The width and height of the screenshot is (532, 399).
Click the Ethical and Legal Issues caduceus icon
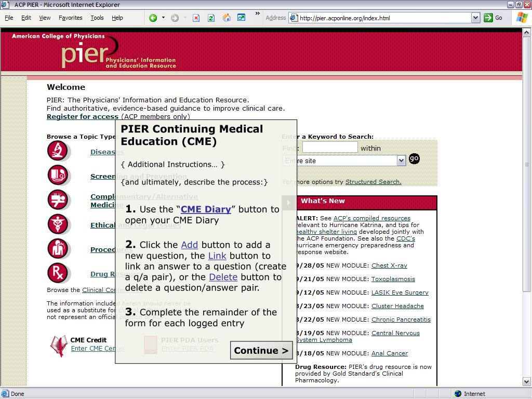[58, 224]
